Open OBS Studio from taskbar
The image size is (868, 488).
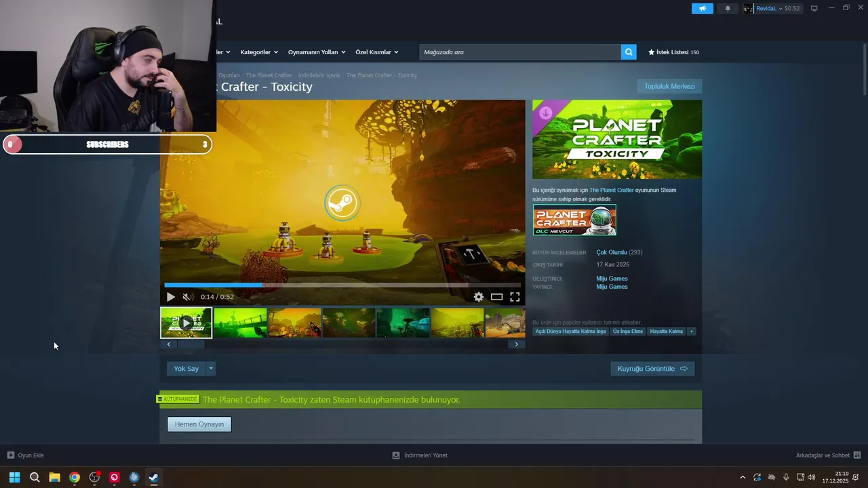[94, 477]
